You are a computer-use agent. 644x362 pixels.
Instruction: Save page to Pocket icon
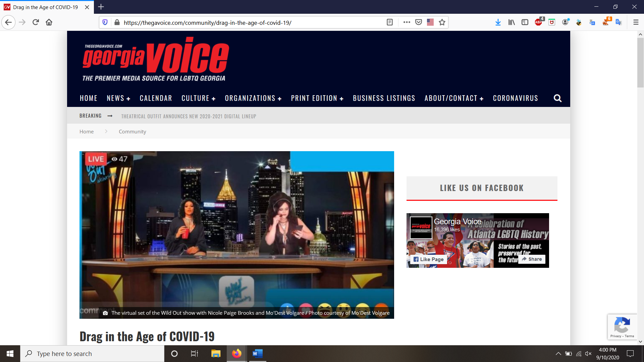click(x=419, y=22)
